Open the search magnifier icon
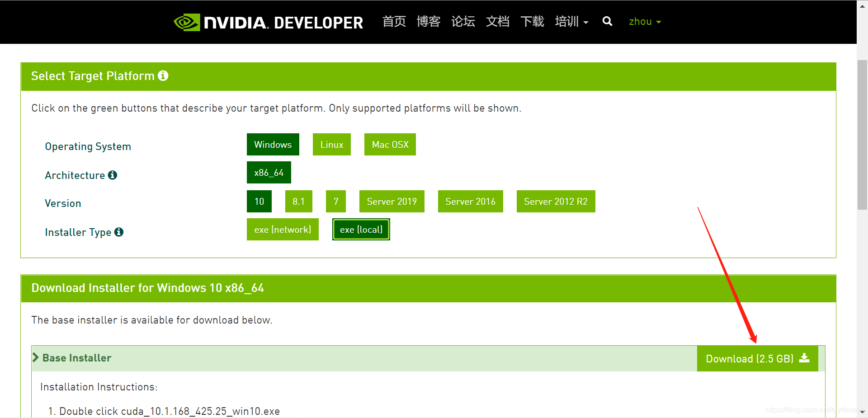This screenshot has height=418, width=868. [x=607, y=21]
